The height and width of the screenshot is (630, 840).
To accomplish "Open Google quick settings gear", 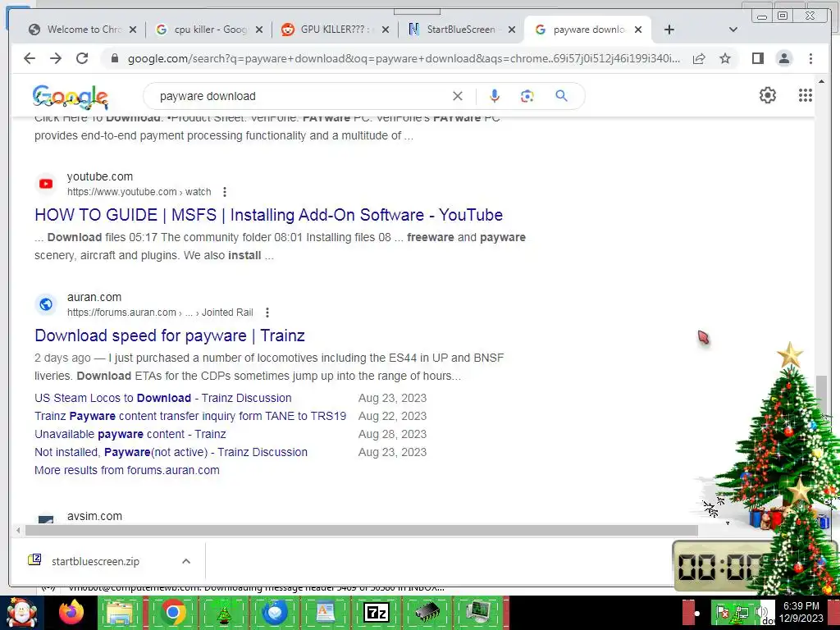I will pyautogui.click(x=768, y=95).
